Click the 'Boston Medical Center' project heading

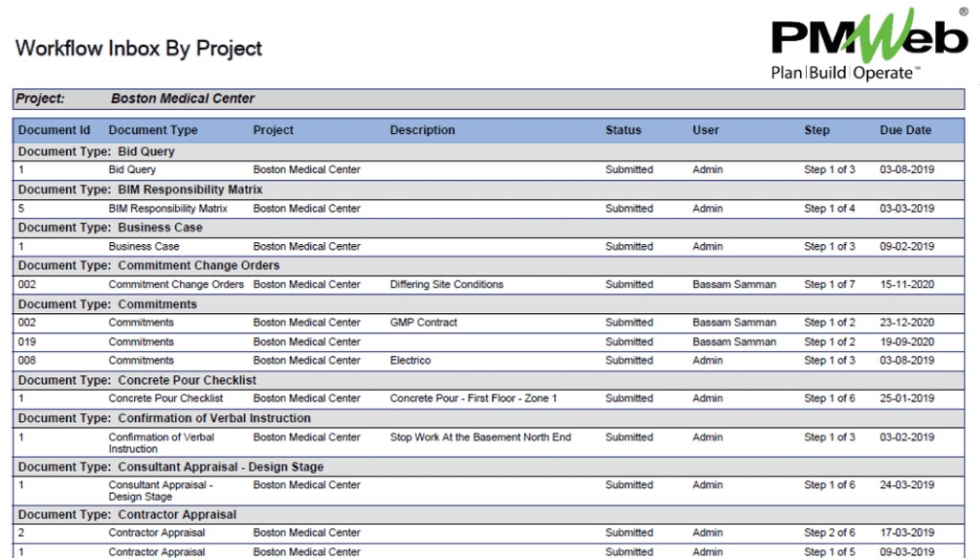(x=183, y=99)
